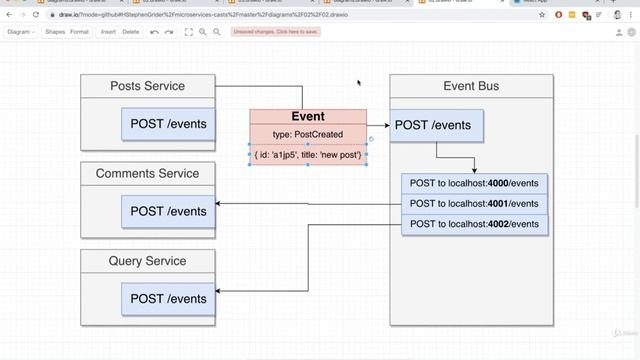Select the Event title cell
Image resolution: width=640 pixels, height=360 pixels.
[308, 116]
